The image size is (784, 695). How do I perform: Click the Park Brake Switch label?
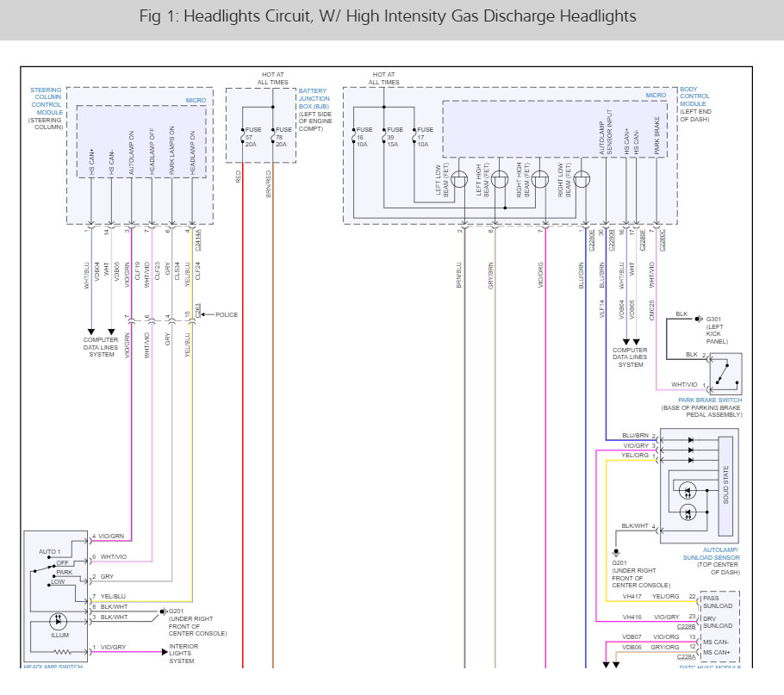point(710,400)
